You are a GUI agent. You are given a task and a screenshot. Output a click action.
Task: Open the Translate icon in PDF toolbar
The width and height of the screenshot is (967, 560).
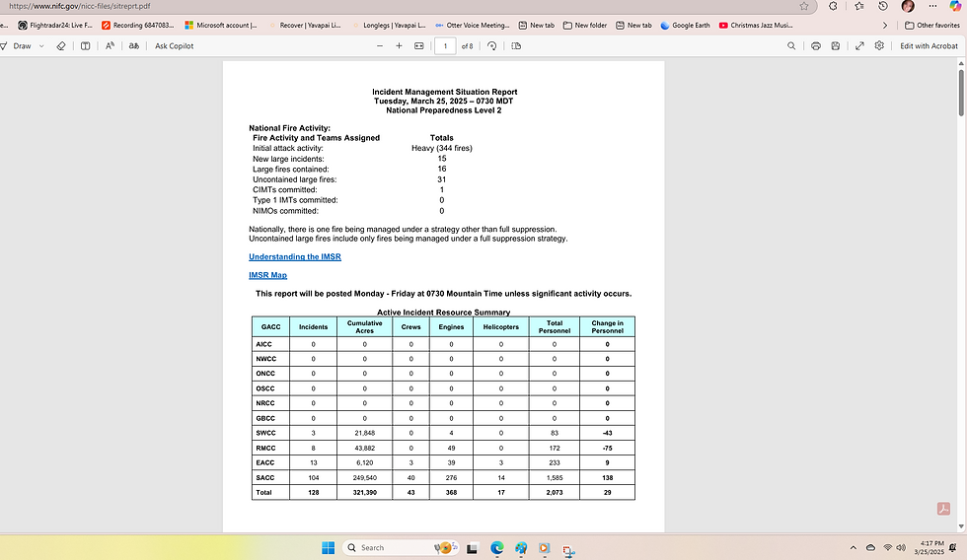tap(134, 46)
